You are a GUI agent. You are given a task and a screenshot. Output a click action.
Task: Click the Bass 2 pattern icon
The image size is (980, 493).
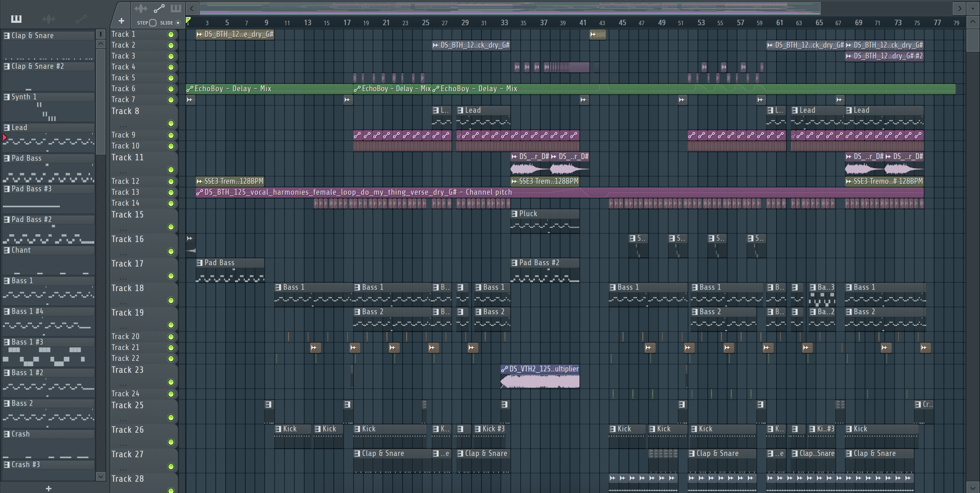click(6, 403)
